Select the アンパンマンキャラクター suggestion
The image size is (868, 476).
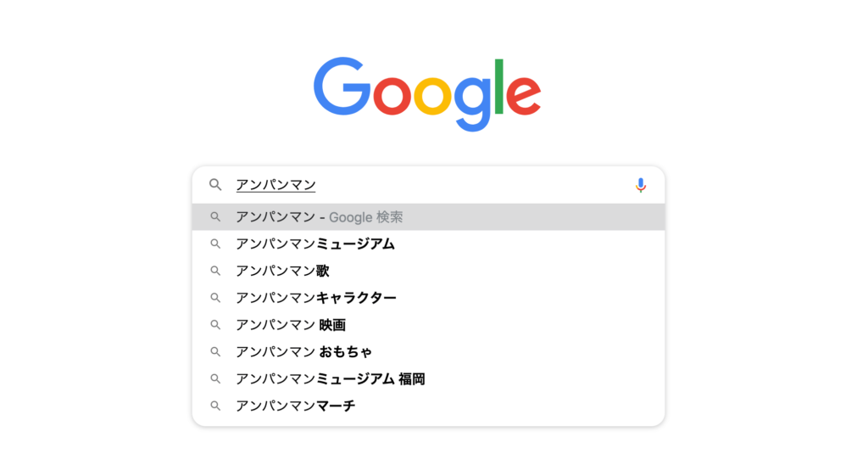click(x=428, y=298)
